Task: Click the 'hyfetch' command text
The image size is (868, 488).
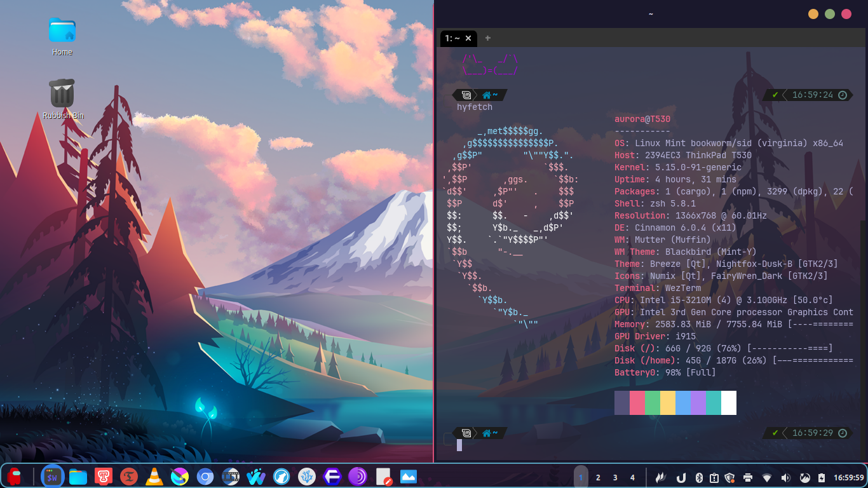Action: tap(475, 107)
